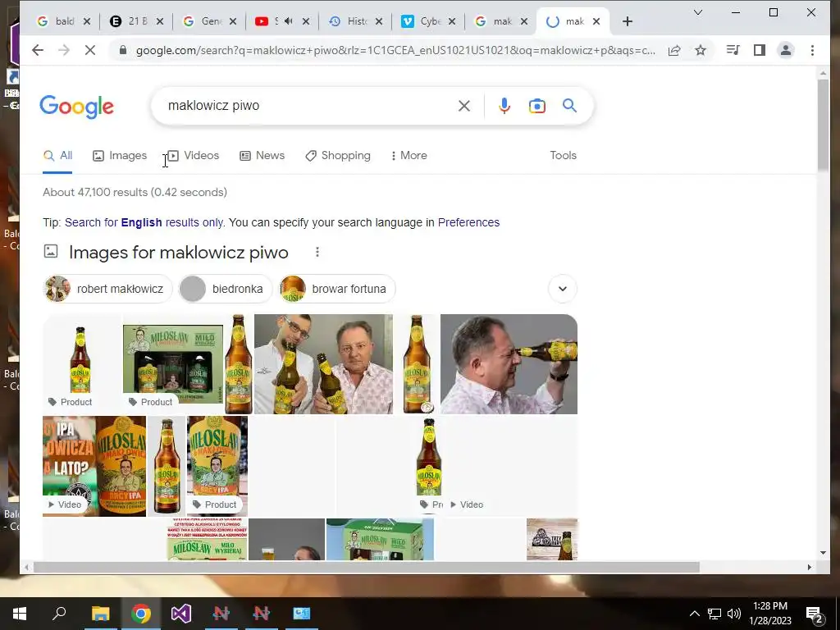Switch to the History tab

(x=356, y=21)
